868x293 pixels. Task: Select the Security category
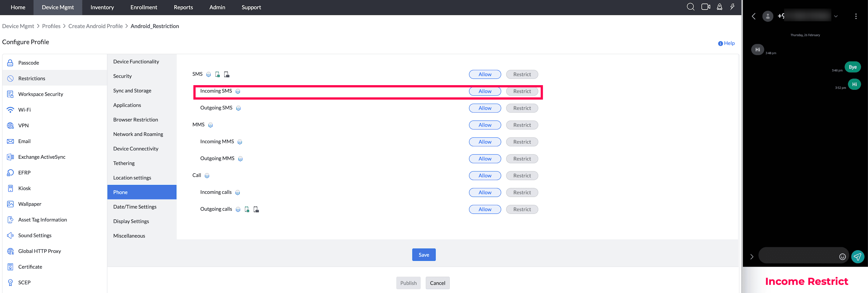click(x=142, y=76)
